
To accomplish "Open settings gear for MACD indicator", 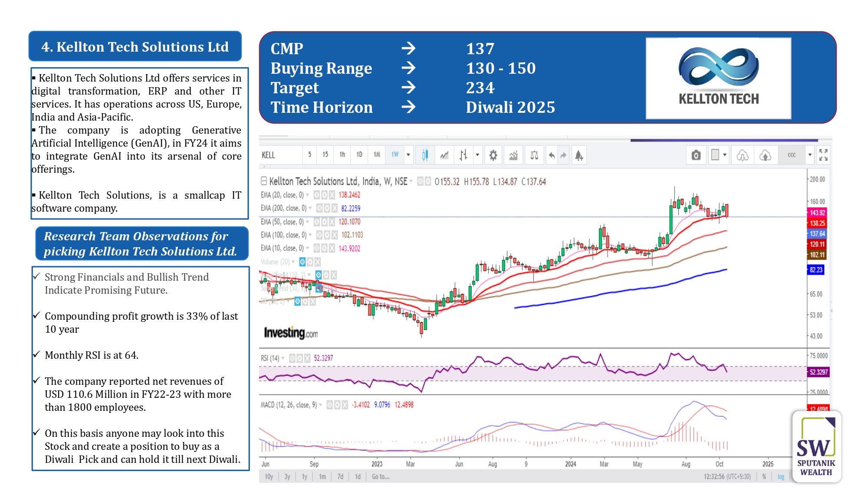I will tap(337, 405).
